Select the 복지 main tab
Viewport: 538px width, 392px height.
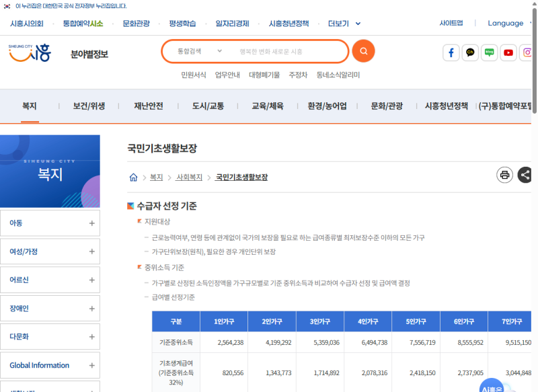[x=30, y=106]
